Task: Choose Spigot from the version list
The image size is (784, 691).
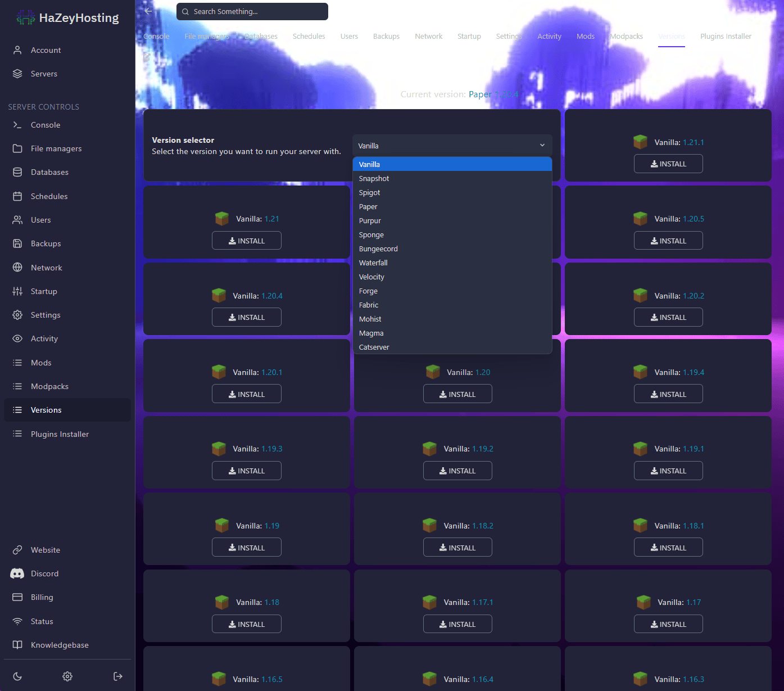Action: click(x=452, y=192)
